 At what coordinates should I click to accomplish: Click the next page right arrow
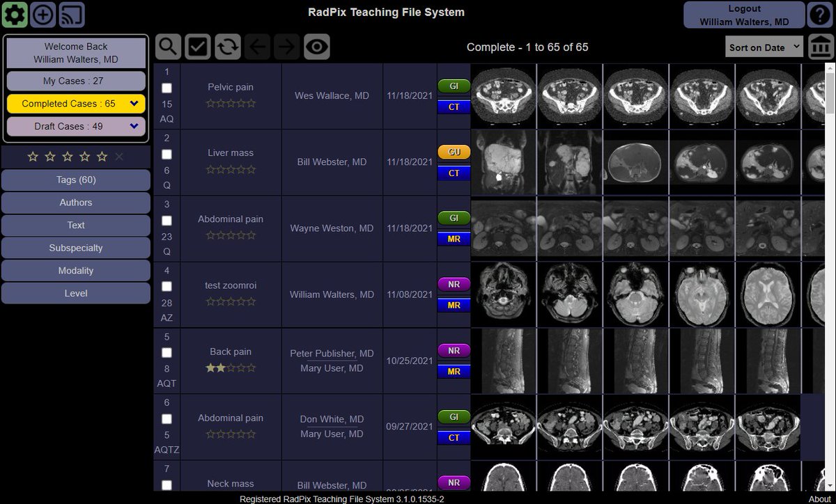pos(286,47)
